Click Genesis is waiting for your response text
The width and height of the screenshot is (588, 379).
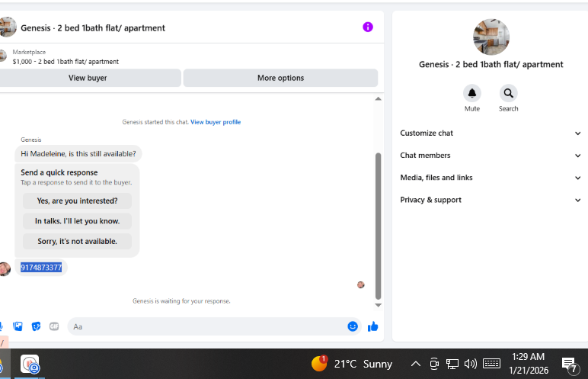(x=181, y=301)
